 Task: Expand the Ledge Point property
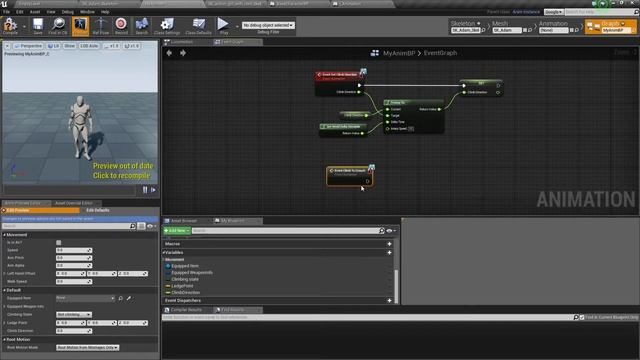(4, 323)
